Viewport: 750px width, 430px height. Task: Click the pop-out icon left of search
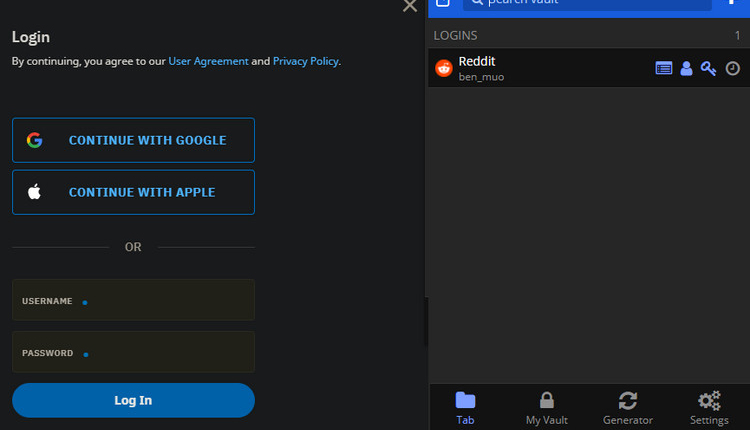443,3
